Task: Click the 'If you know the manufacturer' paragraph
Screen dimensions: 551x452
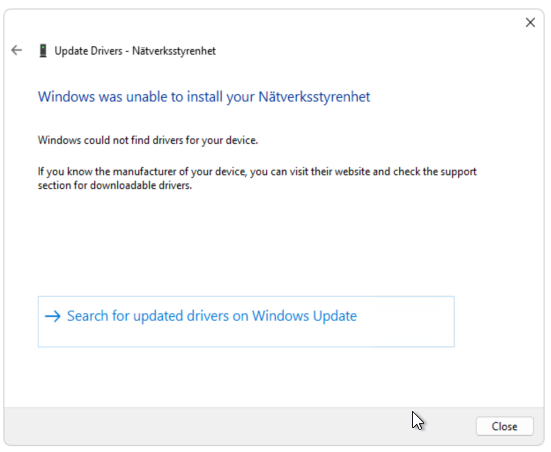Action: pyautogui.click(x=257, y=178)
